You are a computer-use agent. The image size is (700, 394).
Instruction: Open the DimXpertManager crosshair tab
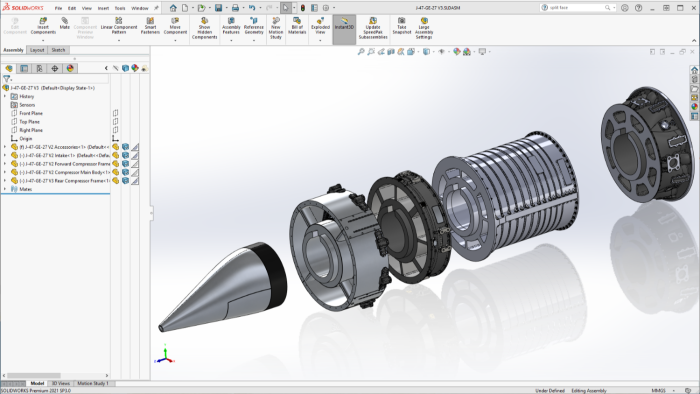(x=54, y=68)
